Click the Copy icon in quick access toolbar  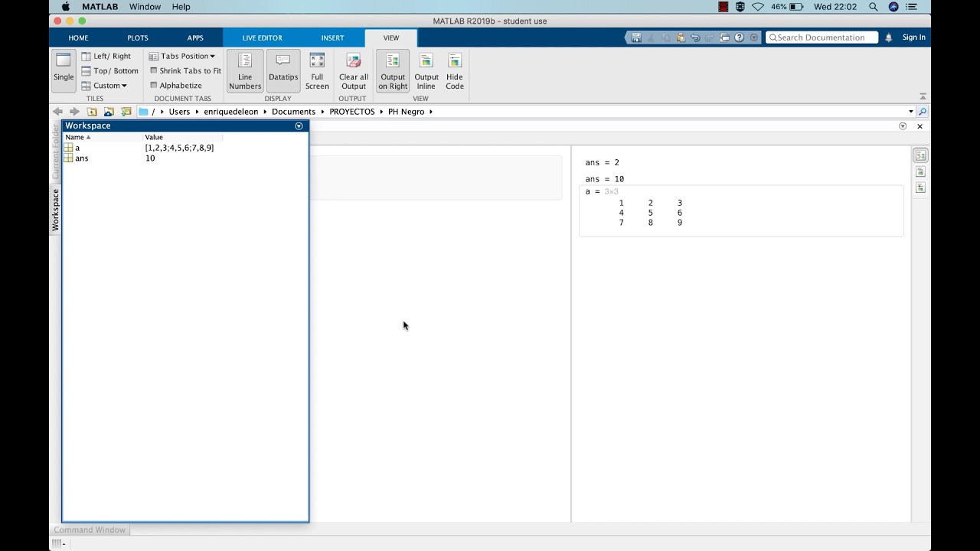666,37
